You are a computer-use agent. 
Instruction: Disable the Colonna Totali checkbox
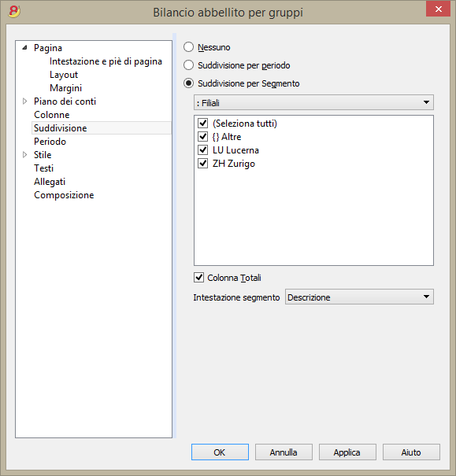coord(198,278)
